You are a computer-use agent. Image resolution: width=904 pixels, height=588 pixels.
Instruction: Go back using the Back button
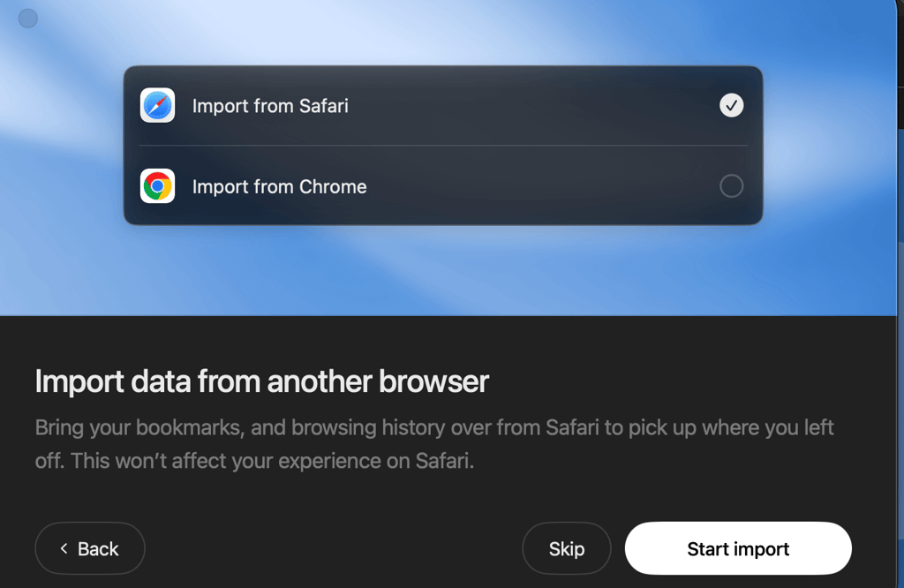pos(89,548)
